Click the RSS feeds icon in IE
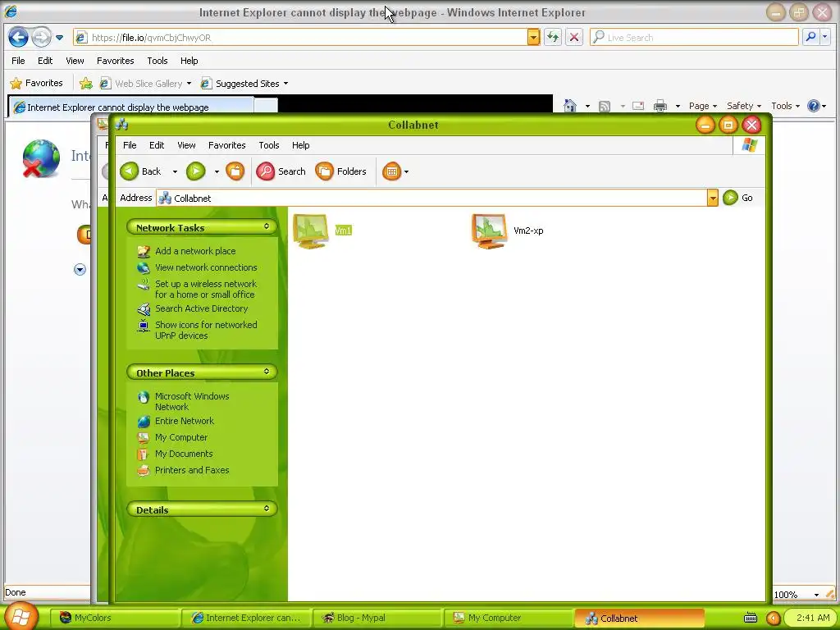Viewport: 840px width, 630px height. coord(605,106)
